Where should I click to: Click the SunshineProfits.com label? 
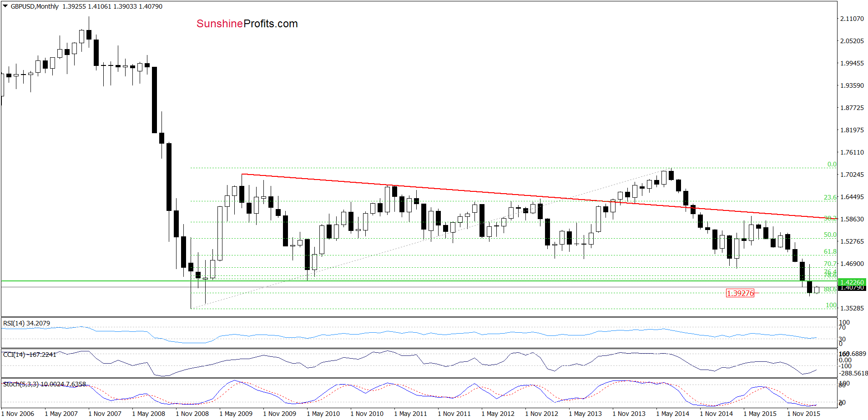247,24
